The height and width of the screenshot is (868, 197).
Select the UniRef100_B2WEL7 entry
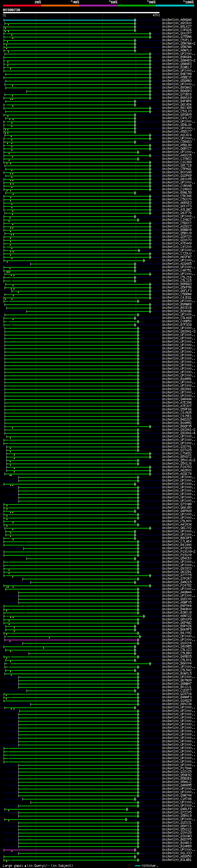click(x=177, y=67)
